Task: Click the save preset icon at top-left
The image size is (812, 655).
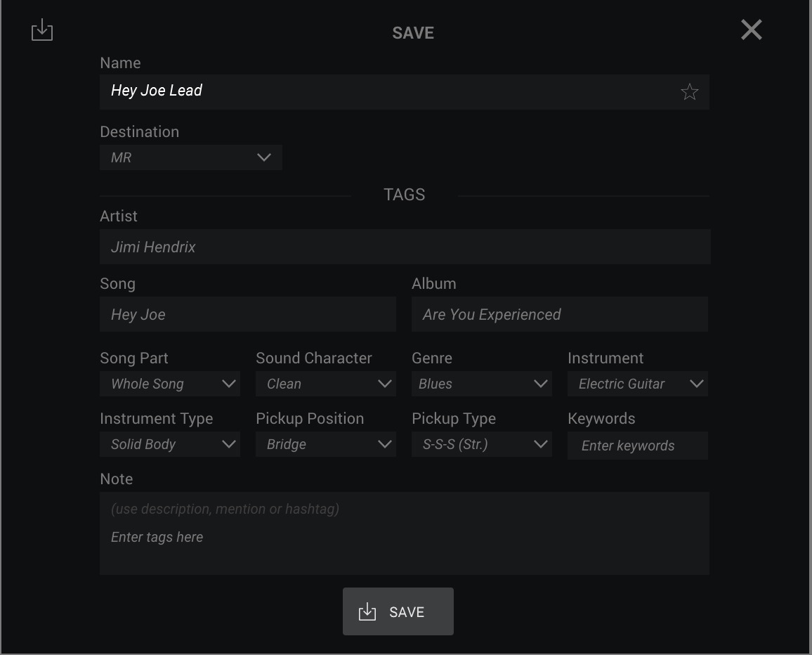Action: pos(42,30)
